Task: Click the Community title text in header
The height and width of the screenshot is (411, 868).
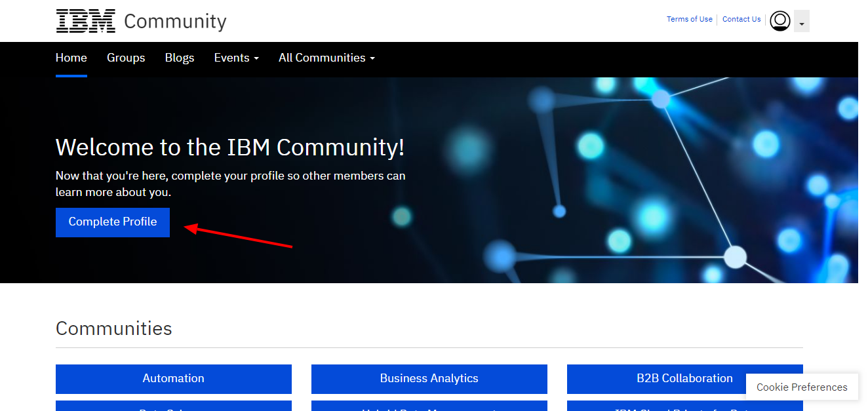Action: coord(175,22)
